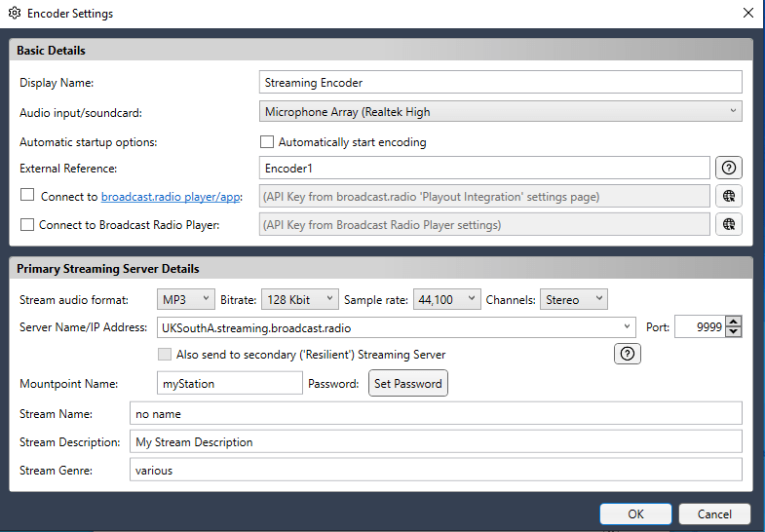Click the Basic Details section header
765x532 pixels.
click(x=380, y=51)
